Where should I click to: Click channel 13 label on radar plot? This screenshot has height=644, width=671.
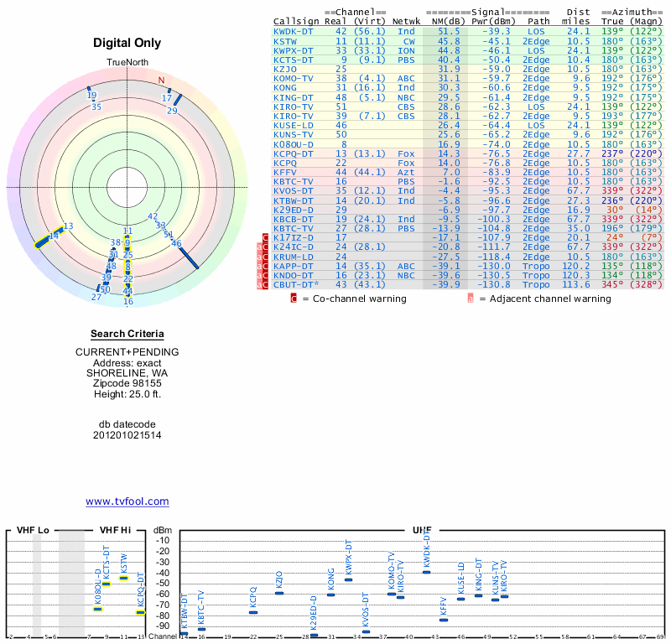(x=69, y=226)
